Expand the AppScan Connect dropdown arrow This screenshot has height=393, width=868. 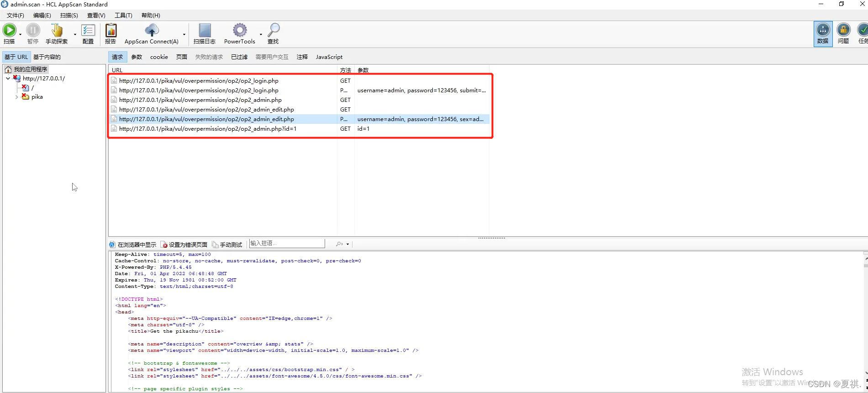184,34
